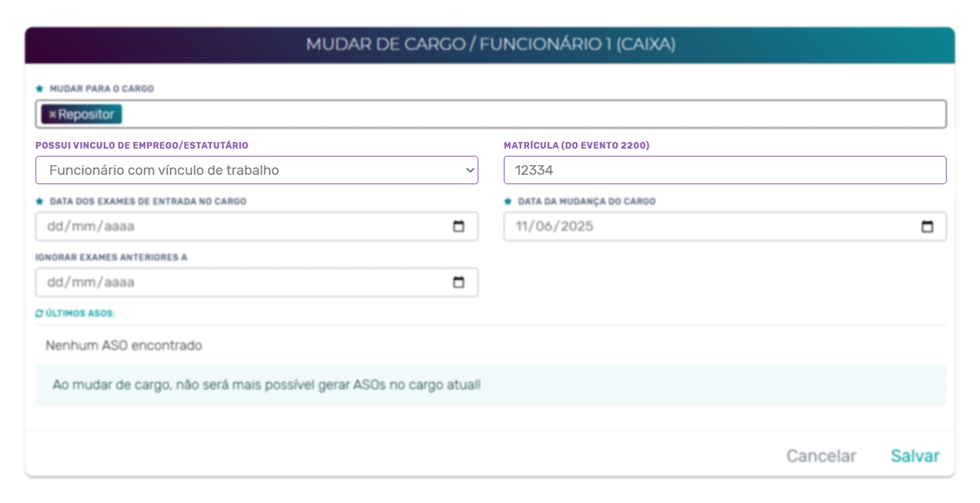Click the 'Possui vínculo de emprego/estatutário' label
Screen dimensions: 980x503
point(142,145)
